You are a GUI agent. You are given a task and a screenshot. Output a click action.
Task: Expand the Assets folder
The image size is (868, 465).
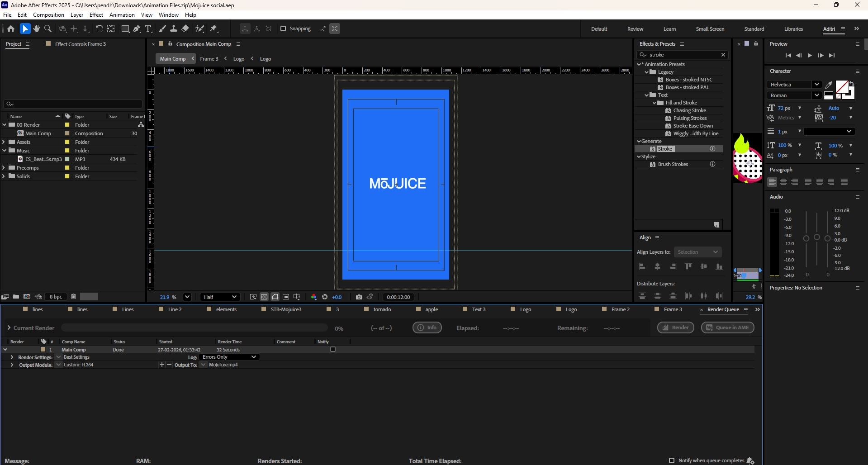click(4, 142)
